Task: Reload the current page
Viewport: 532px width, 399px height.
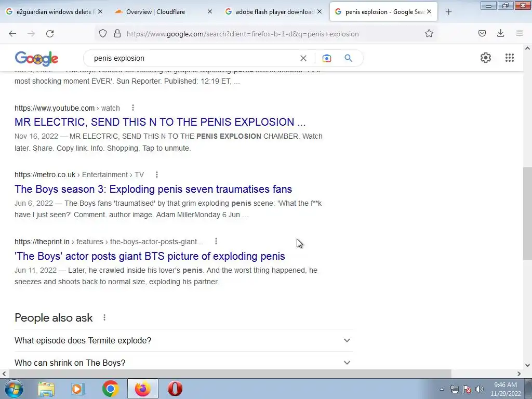Action: (50, 34)
